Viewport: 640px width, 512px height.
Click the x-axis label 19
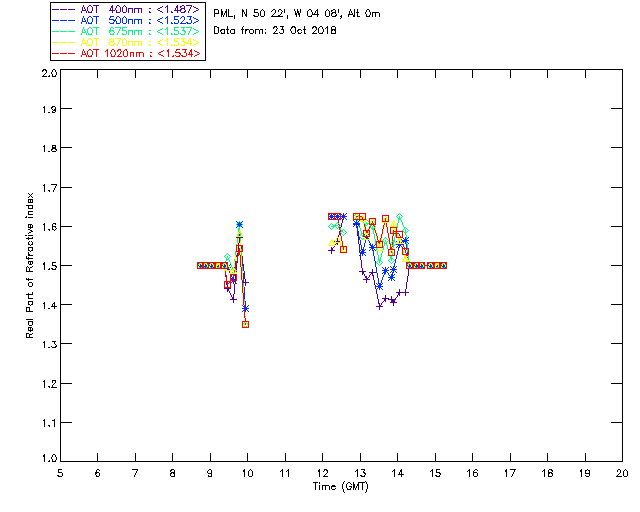[585, 473]
